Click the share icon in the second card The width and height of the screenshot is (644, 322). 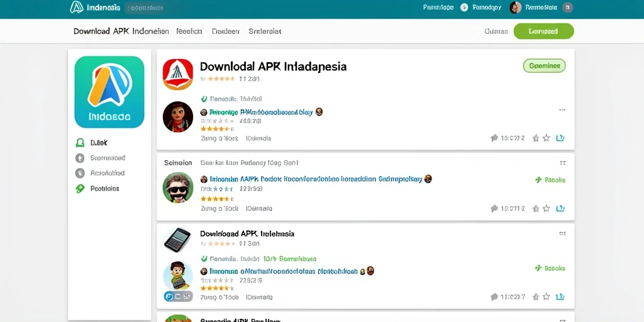pos(560,209)
